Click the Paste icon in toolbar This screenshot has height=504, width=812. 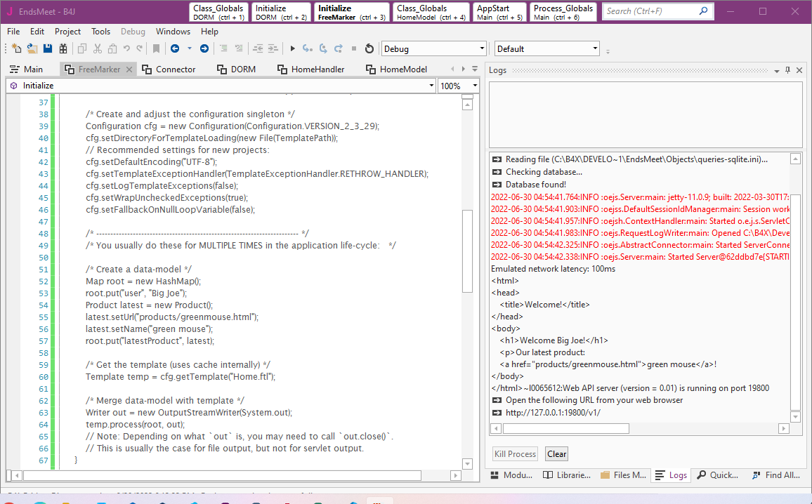112,48
